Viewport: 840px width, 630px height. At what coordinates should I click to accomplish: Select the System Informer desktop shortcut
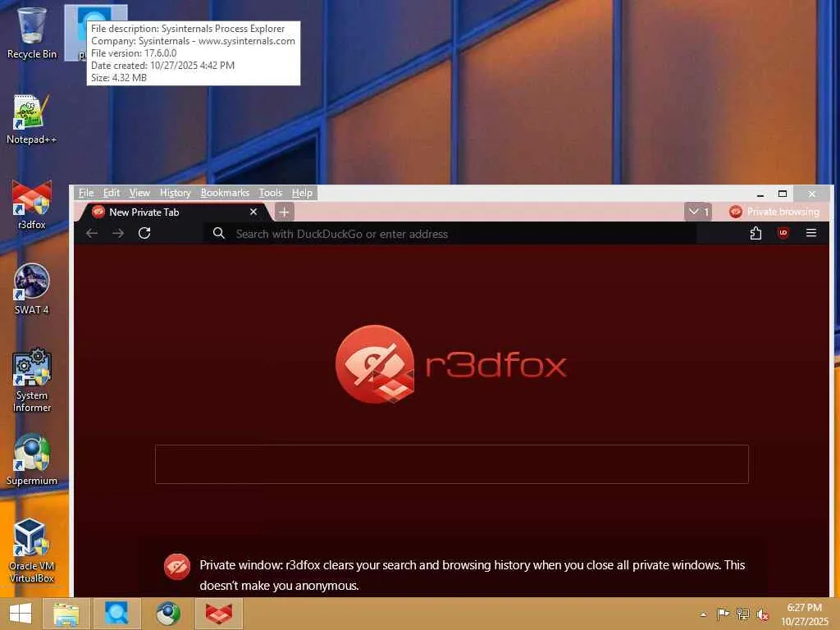pyautogui.click(x=32, y=381)
